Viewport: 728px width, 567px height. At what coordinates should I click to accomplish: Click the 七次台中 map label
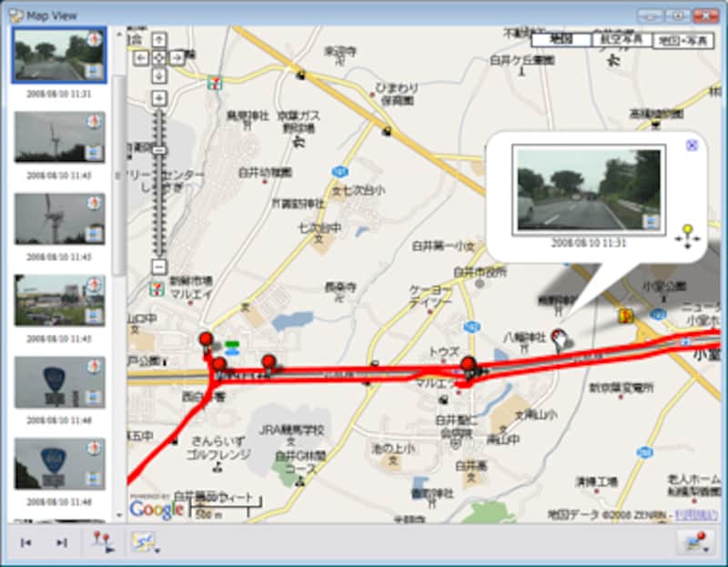tap(319, 228)
